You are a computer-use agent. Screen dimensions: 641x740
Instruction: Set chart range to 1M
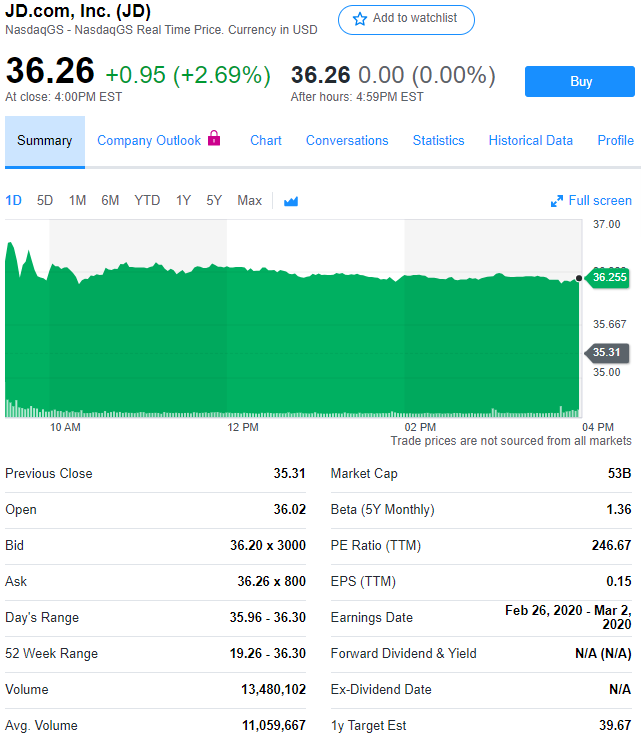point(77,201)
